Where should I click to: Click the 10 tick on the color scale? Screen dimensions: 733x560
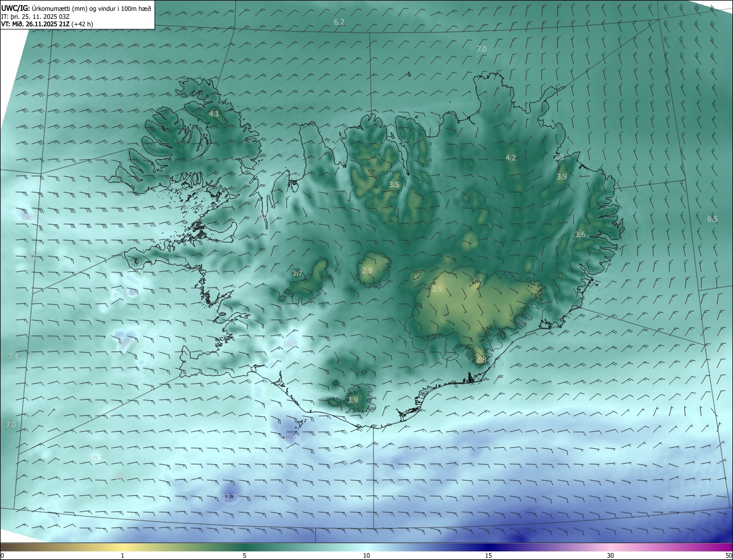click(366, 555)
